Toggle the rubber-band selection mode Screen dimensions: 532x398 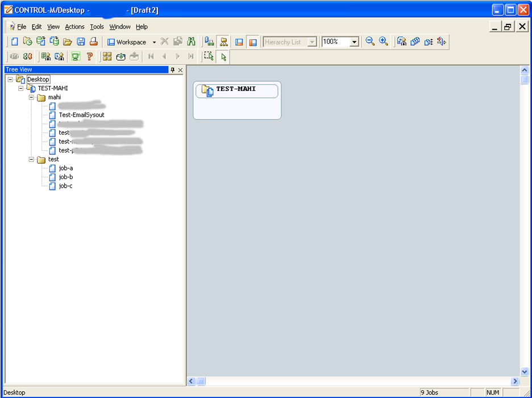209,56
